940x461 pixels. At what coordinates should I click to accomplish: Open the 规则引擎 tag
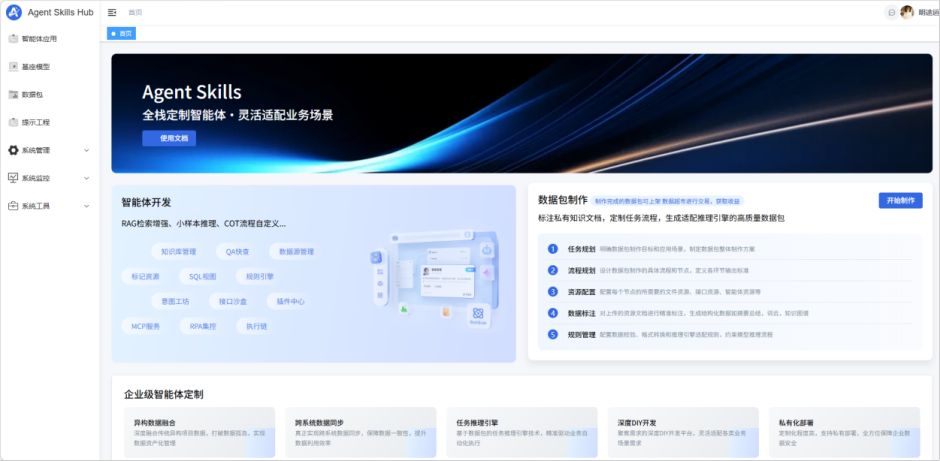coord(260,276)
